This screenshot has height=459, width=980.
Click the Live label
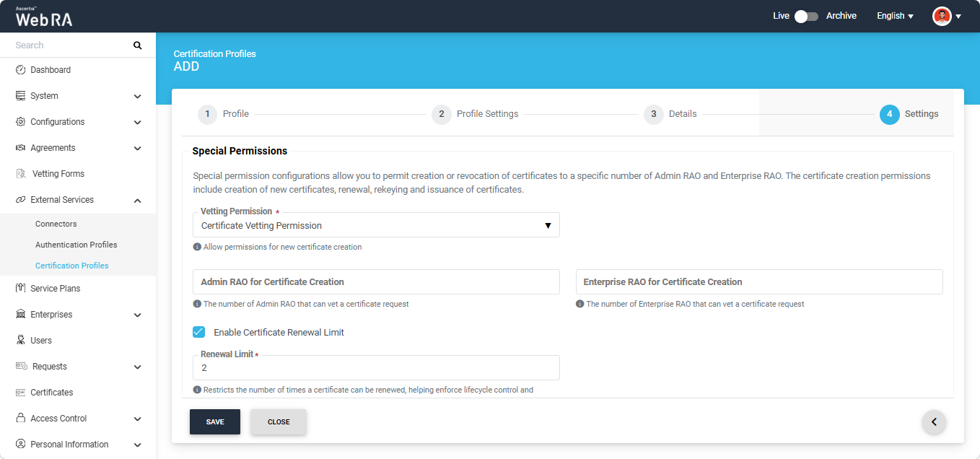pos(781,16)
